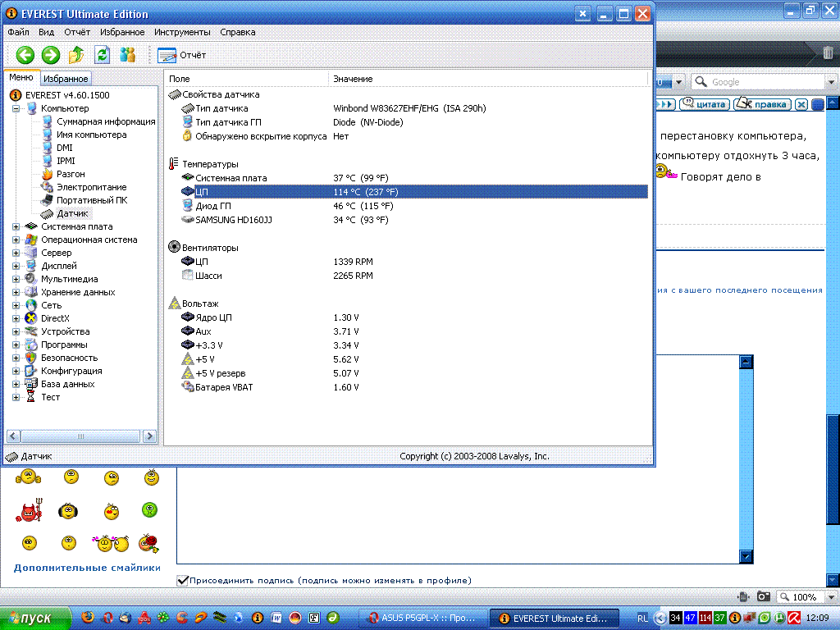Open the Файл menu
Image resolution: width=840 pixels, height=630 pixels.
(x=18, y=32)
